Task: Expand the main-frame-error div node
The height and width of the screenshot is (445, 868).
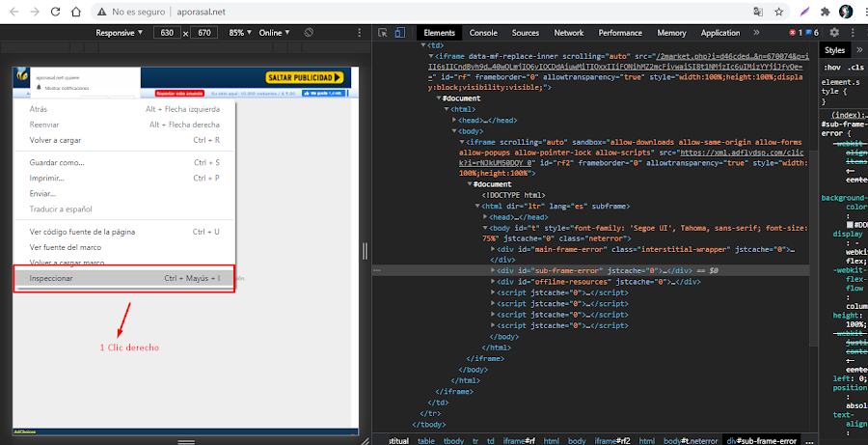Action: tap(493, 250)
